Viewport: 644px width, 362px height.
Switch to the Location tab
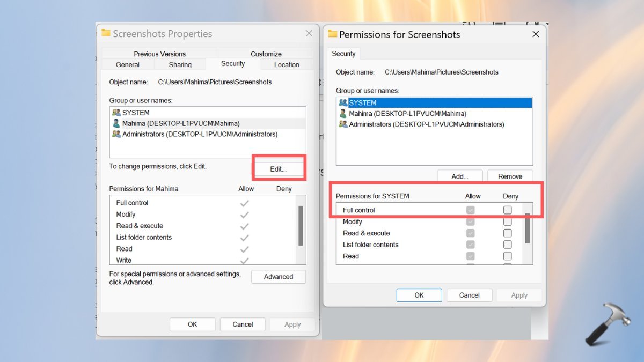(x=287, y=64)
